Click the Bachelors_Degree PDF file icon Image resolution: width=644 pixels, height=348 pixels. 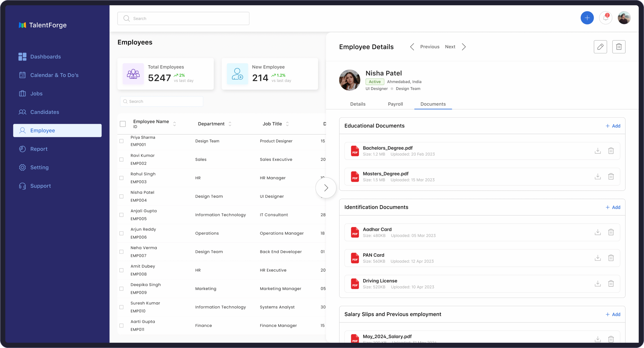[355, 151]
